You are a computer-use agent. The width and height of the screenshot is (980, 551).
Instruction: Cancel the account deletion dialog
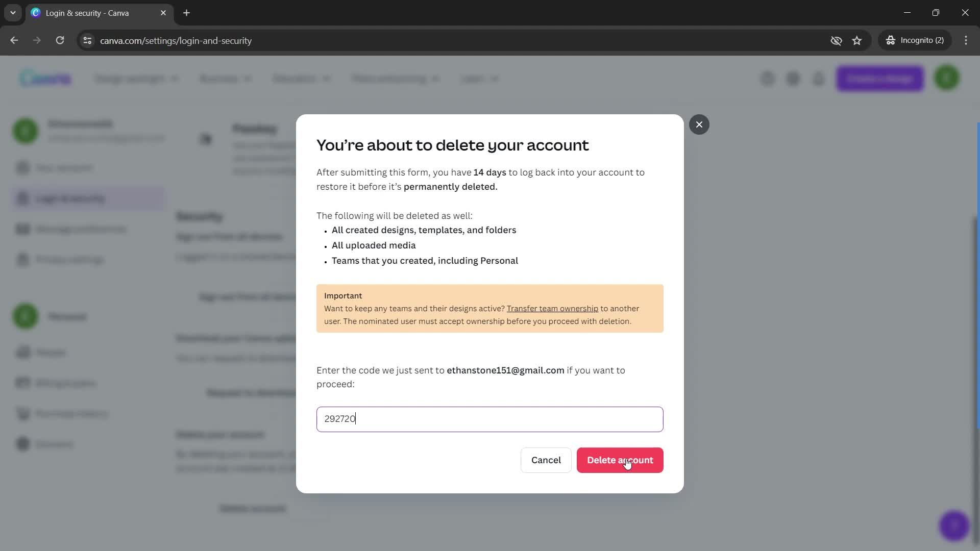point(546,460)
